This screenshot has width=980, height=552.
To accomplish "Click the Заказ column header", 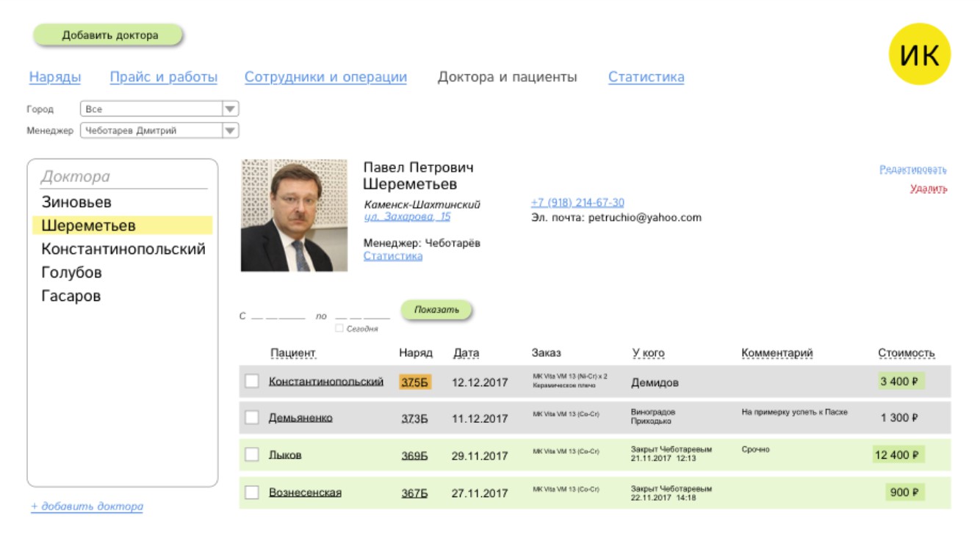I will [546, 353].
